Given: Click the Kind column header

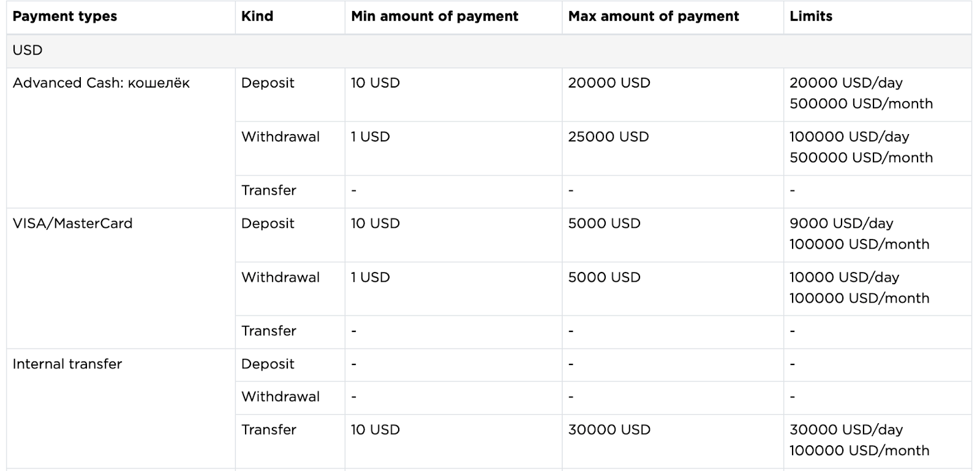Looking at the screenshot, I should click(290, 17).
